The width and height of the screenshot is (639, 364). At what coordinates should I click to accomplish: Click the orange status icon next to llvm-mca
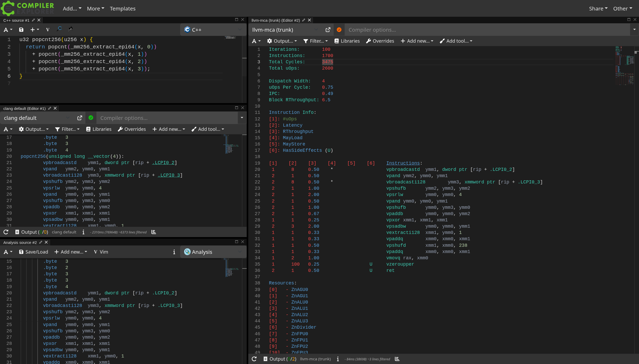(339, 30)
